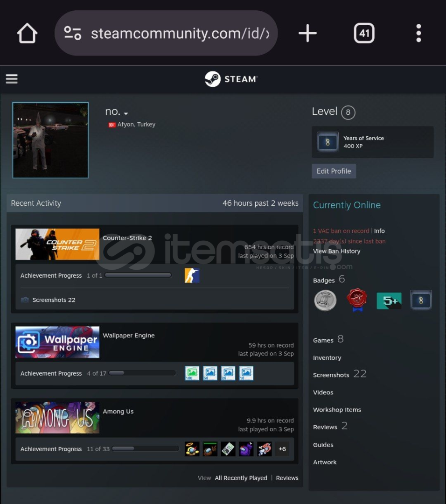Tap the browser home icon
Viewport: 446px width, 504px height.
coord(27,33)
